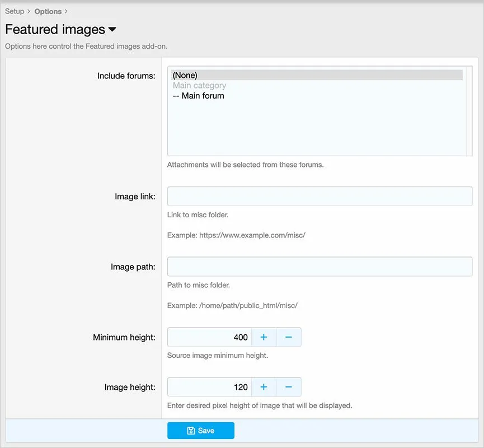484x448 pixels.
Task: Click the 'Minimum height:' field label
Action: tap(124, 338)
